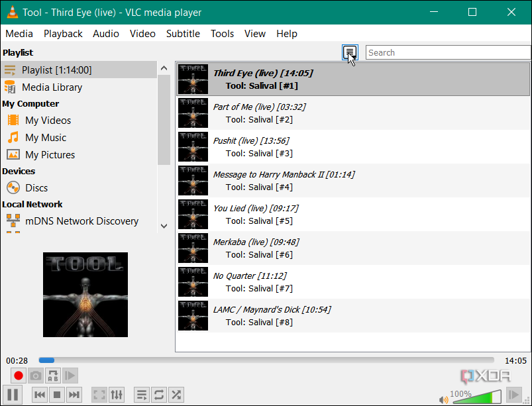Open extended settings equalizer button

click(117, 395)
